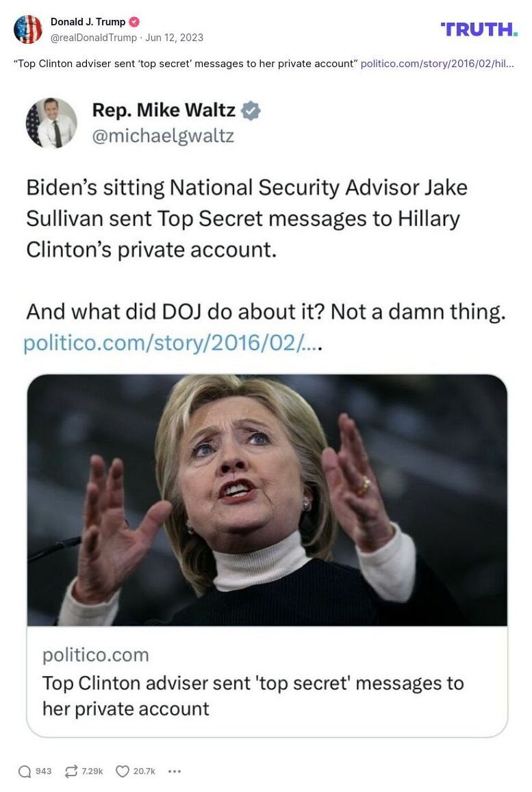Image resolution: width=532 pixels, height=792 pixels.
Task: Open the Donald J. Trump display name
Action: (88, 22)
